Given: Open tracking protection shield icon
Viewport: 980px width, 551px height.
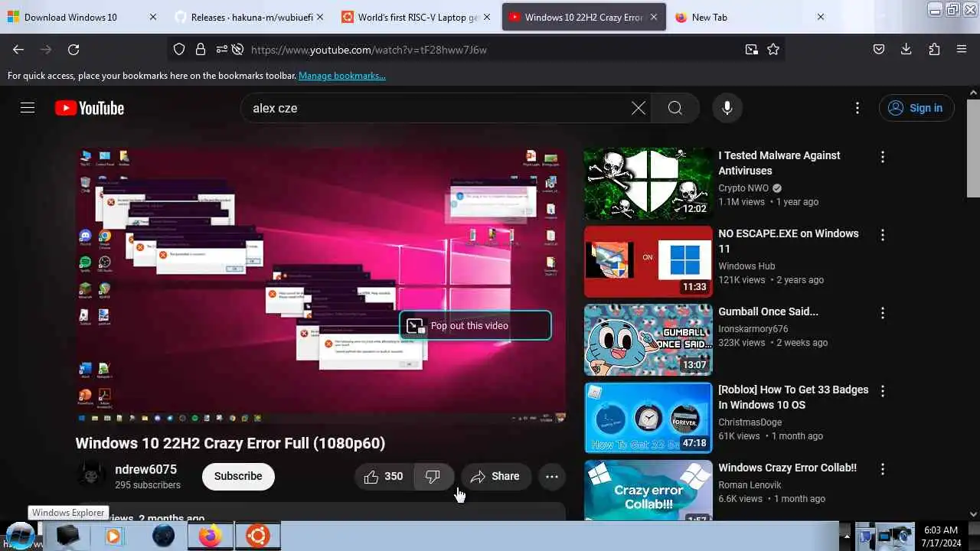Looking at the screenshot, I should tap(179, 49).
